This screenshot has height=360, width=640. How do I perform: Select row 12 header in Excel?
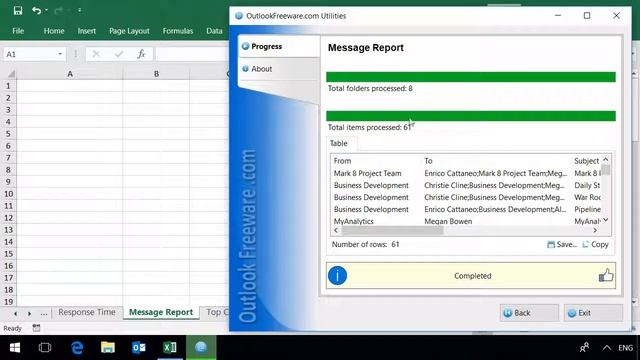point(8,218)
